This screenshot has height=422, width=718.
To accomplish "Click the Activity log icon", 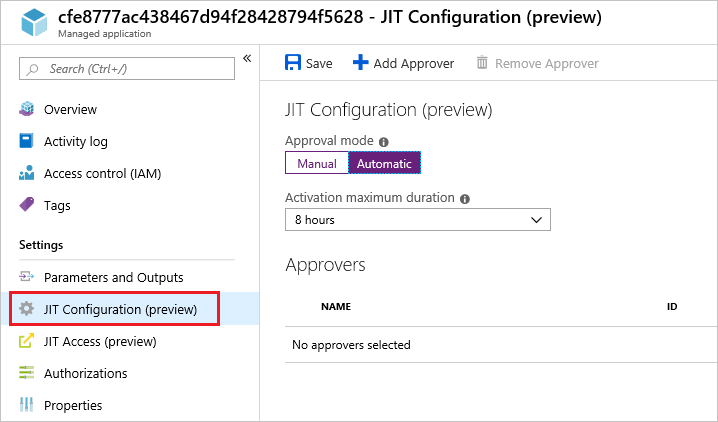I will point(27,141).
